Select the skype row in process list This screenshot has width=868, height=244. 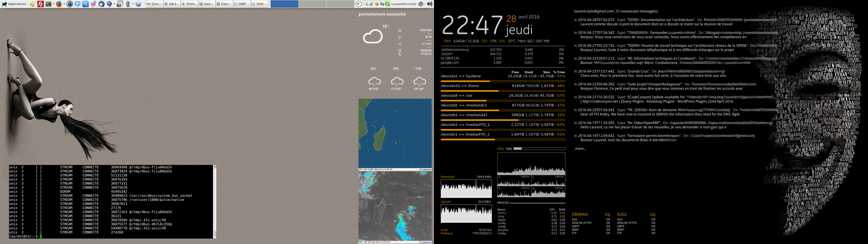click(x=531, y=220)
